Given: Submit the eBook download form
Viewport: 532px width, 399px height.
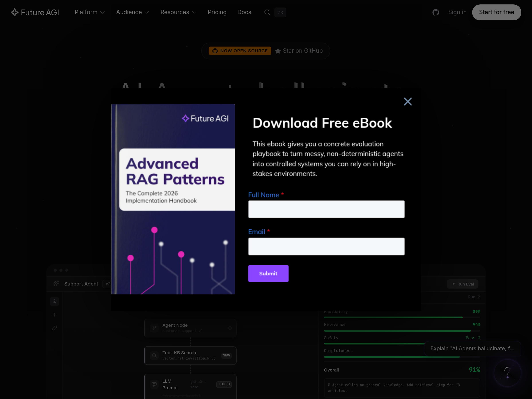Looking at the screenshot, I should point(268,274).
